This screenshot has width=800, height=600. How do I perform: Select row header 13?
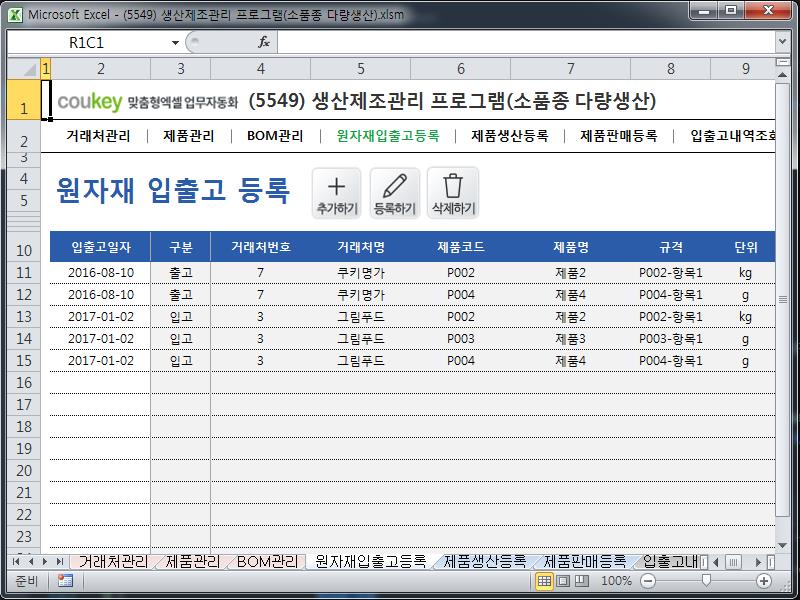(x=24, y=317)
